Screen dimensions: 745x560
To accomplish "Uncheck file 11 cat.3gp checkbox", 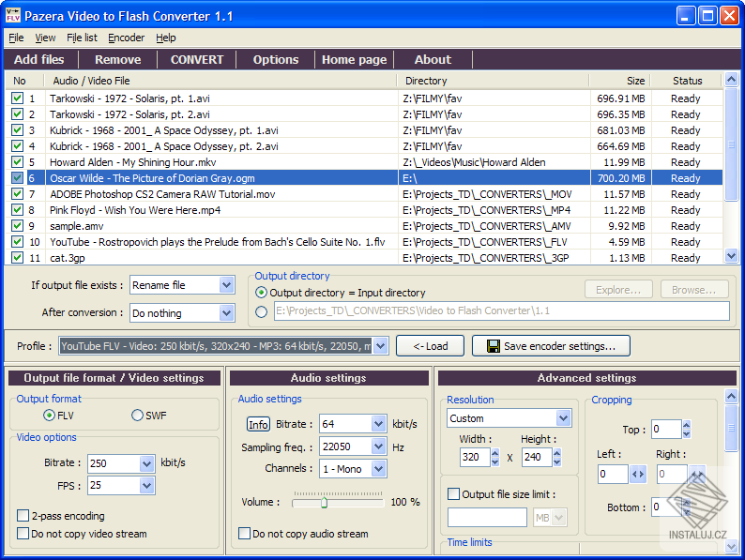I will point(18,257).
